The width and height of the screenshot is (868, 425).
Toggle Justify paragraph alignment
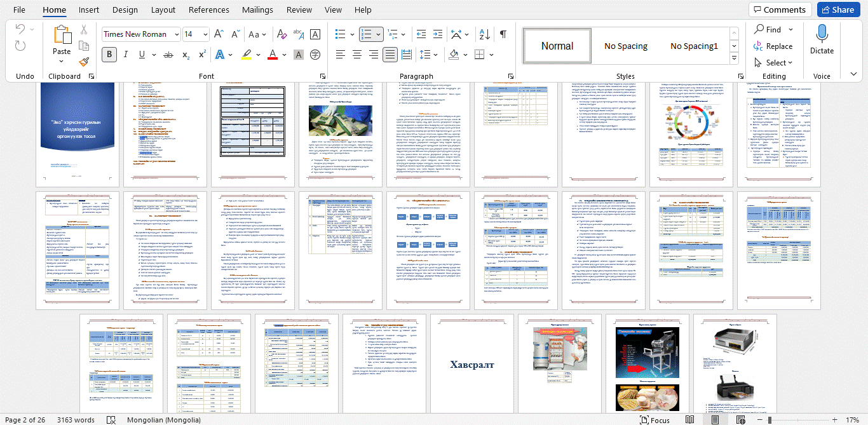[x=390, y=55]
